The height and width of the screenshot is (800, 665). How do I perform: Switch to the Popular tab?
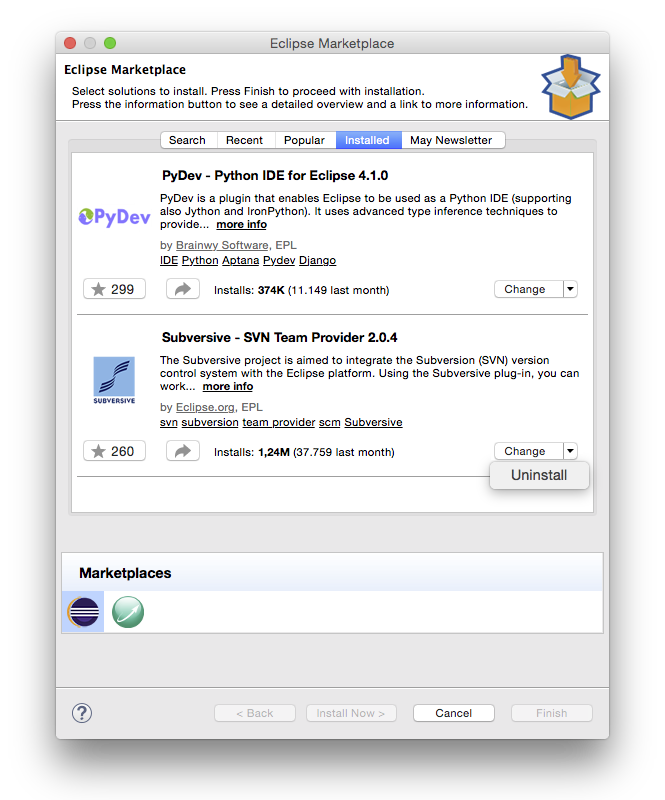tap(304, 140)
